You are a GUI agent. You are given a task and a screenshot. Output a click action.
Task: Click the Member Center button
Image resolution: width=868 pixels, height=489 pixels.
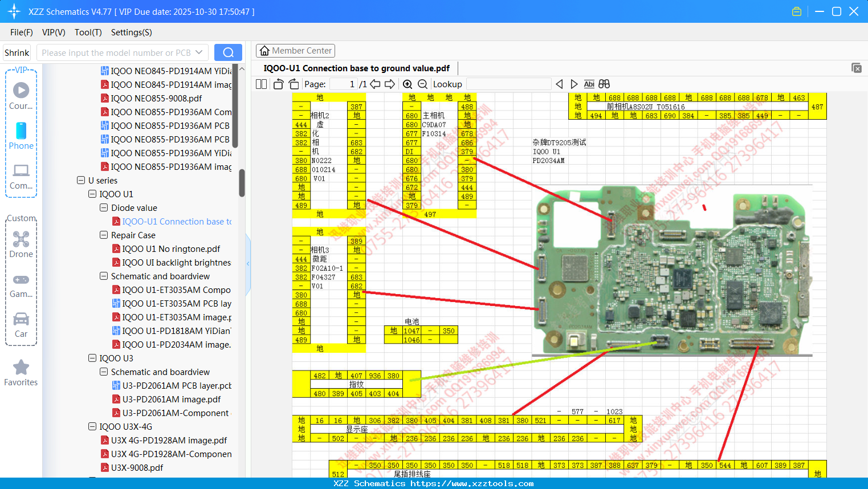tap(295, 51)
